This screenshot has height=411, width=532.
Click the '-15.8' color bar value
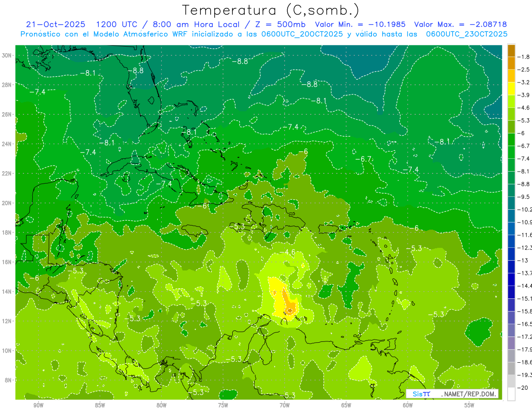tap(524, 311)
